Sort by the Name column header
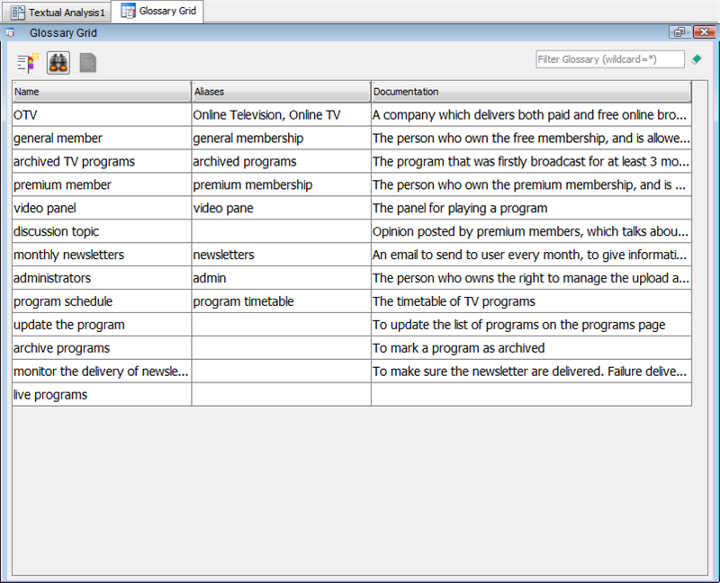The width and height of the screenshot is (720, 583). 101,91
